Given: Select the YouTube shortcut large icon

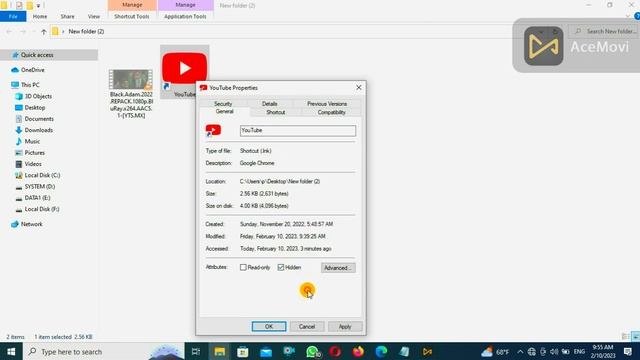Looking at the screenshot, I should 184,69.
